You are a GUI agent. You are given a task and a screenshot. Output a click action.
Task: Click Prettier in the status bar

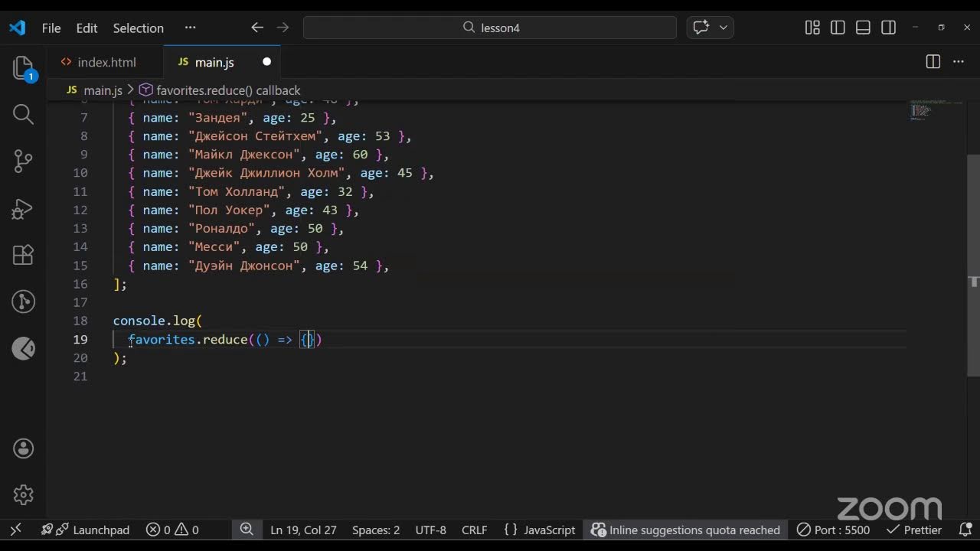point(914,530)
